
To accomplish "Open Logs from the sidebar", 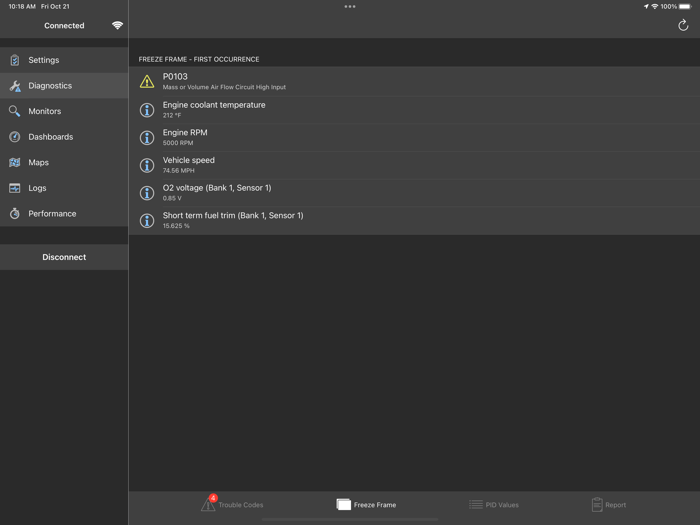I will point(64,188).
